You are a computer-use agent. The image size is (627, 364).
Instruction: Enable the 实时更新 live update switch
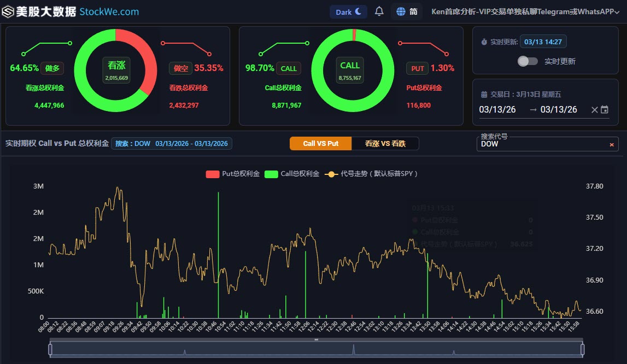click(x=527, y=61)
